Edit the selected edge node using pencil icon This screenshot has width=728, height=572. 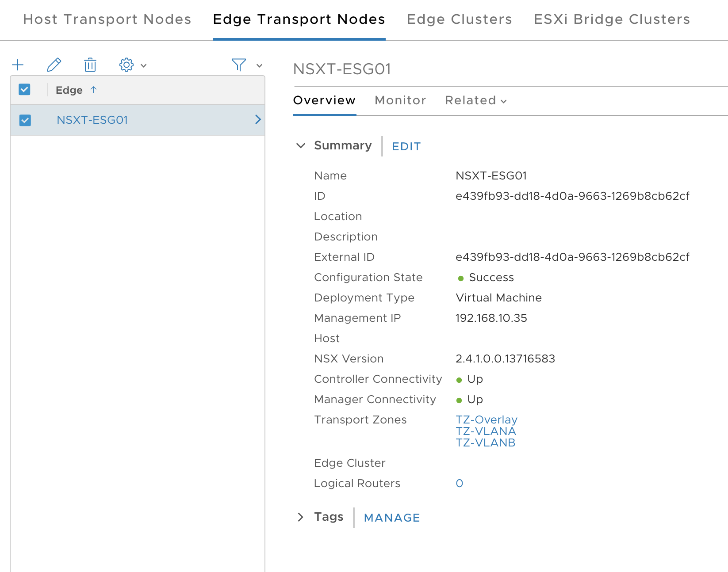click(54, 65)
